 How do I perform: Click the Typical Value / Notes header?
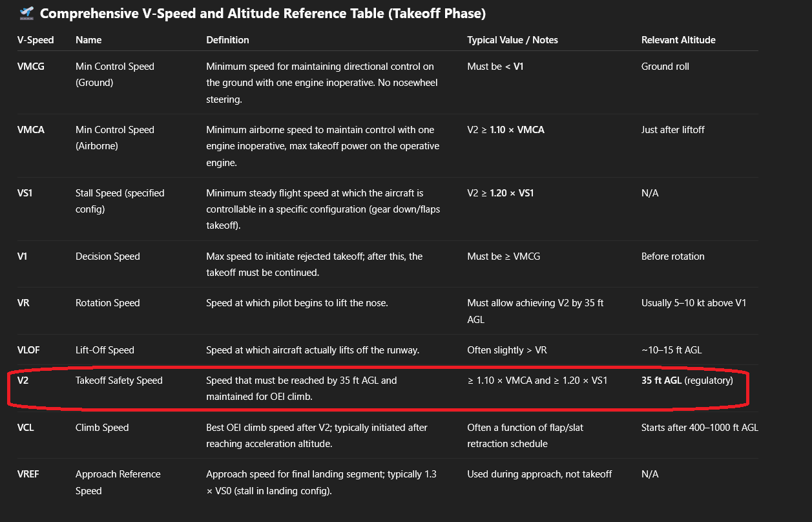point(512,40)
